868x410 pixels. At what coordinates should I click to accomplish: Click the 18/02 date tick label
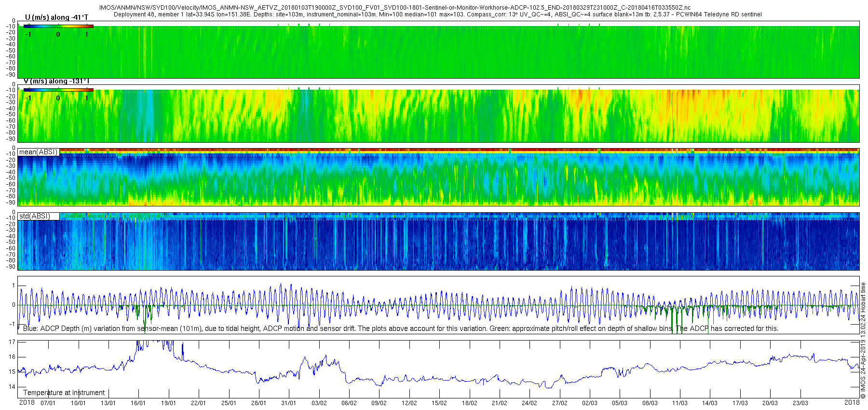tap(469, 403)
